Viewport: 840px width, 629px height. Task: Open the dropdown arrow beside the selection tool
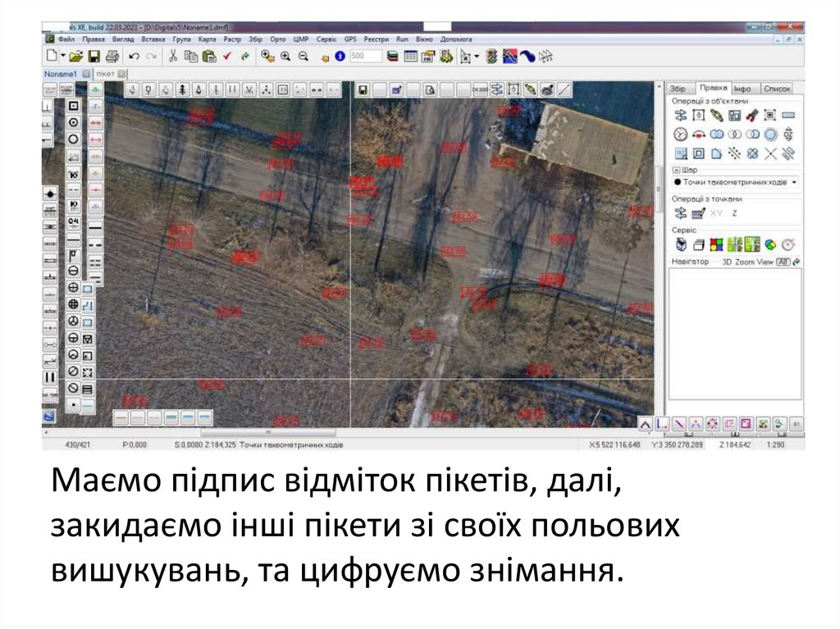click(477, 56)
